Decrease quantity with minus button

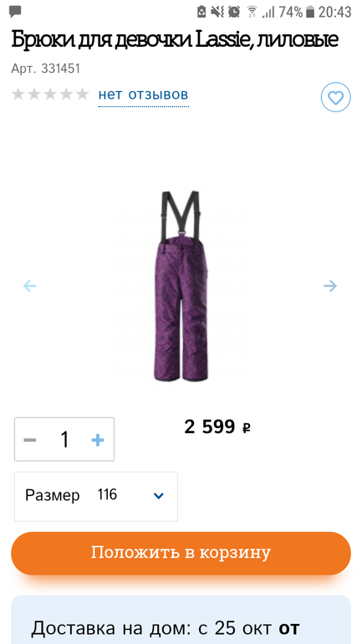pyautogui.click(x=30, y=440)
